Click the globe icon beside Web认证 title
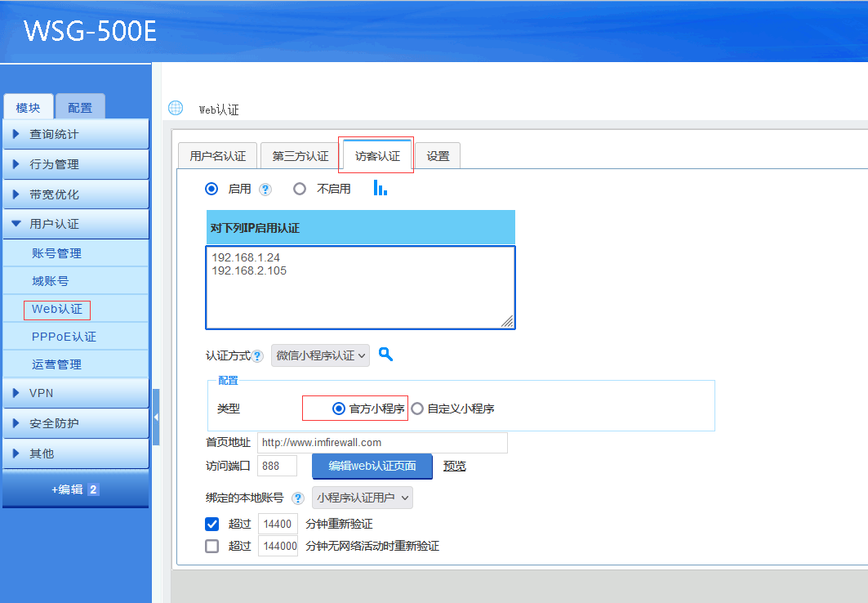Viewport: 868px width, 603px height. coord(176,109)
